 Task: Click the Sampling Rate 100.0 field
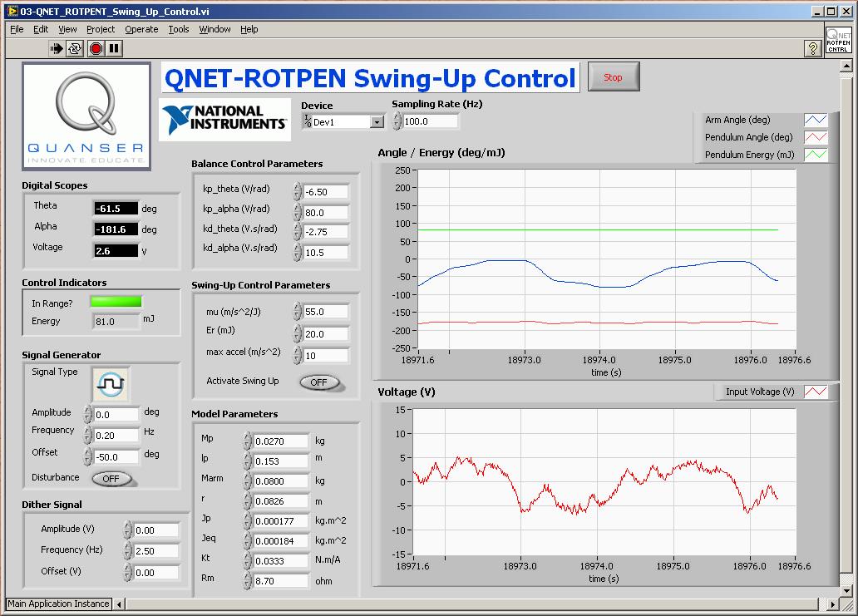coord(430,121)
